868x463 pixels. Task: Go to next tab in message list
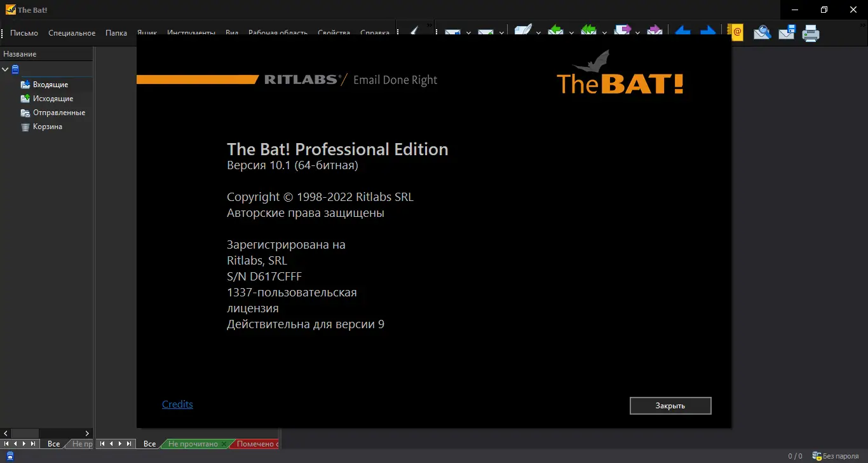pos(120,443)
